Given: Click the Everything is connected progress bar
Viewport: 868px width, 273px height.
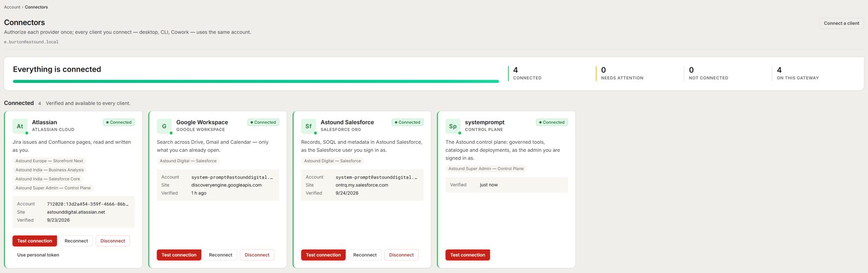Looking at the screenshot, I should click(256, 81).
